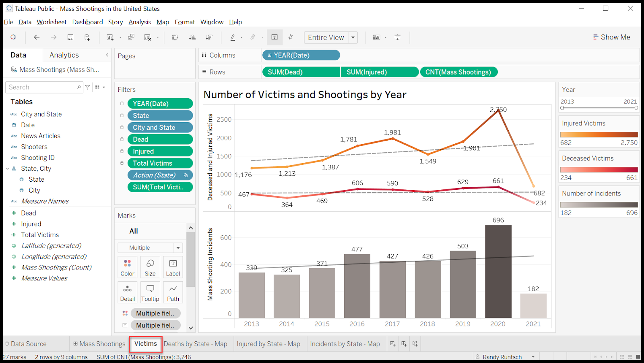Toggle Show Me panel

pyautogui.click(x=611, y=37)
